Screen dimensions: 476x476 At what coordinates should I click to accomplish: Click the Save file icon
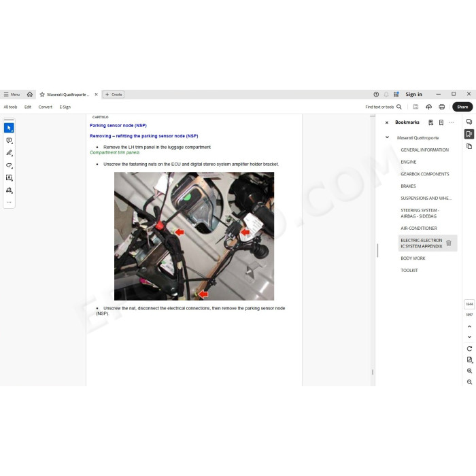[416, 107]
